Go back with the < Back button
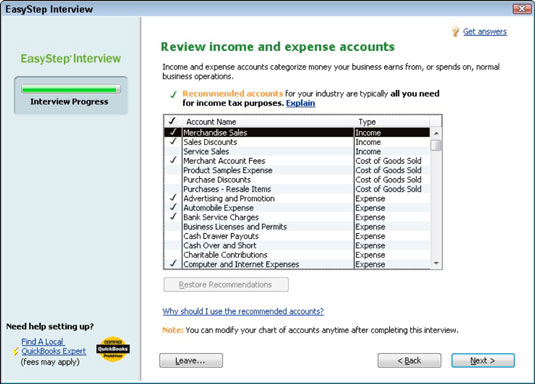Screen dimensions: 535x384 click(409, 360)
